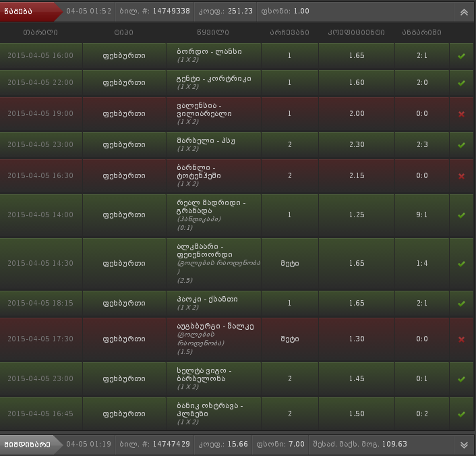Click the red X for აუგსბურგი - შალკე

click(461, 339)
